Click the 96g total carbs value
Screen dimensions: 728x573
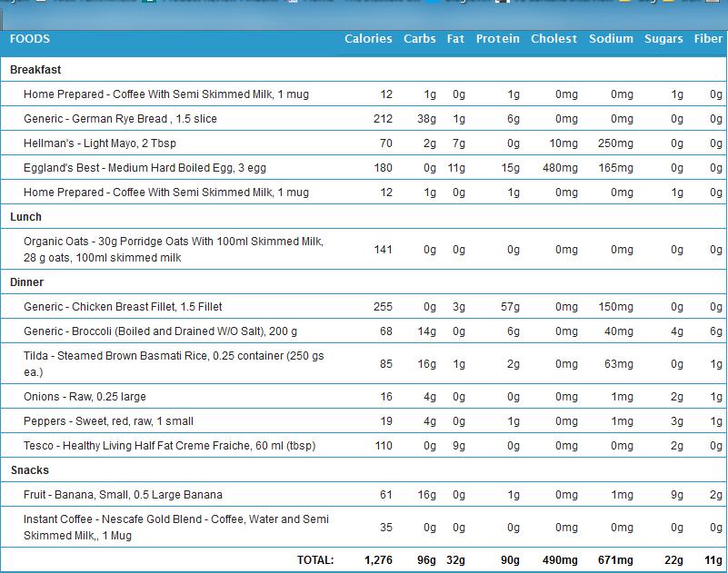click(x=426, y=560)
